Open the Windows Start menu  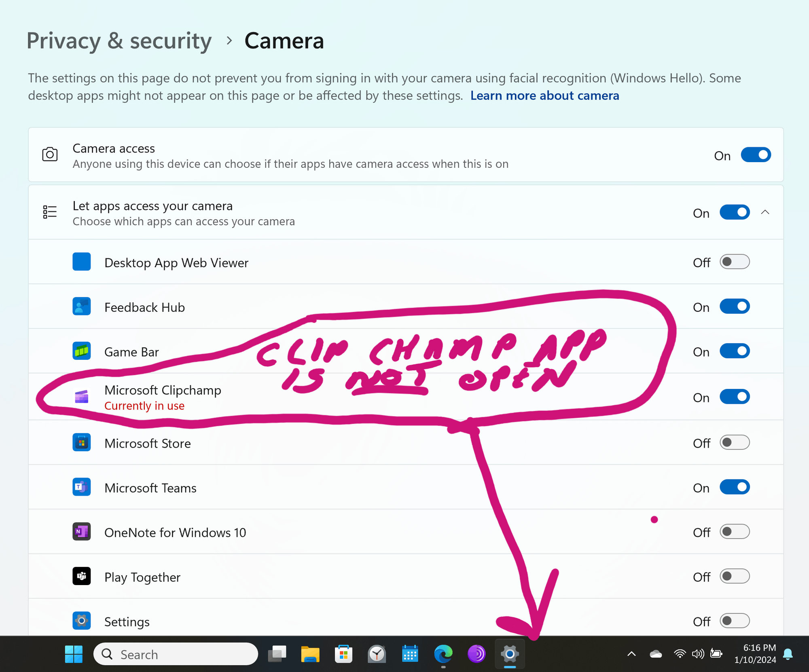pos(74,654)
